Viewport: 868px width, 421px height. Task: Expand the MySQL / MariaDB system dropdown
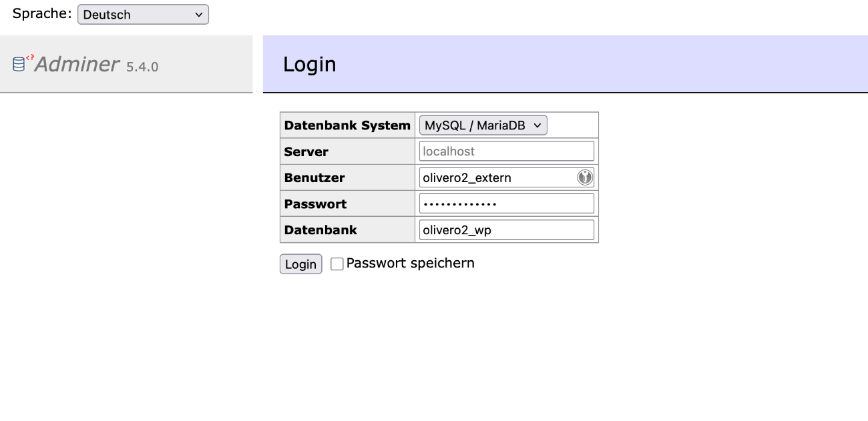pos(483,125)
